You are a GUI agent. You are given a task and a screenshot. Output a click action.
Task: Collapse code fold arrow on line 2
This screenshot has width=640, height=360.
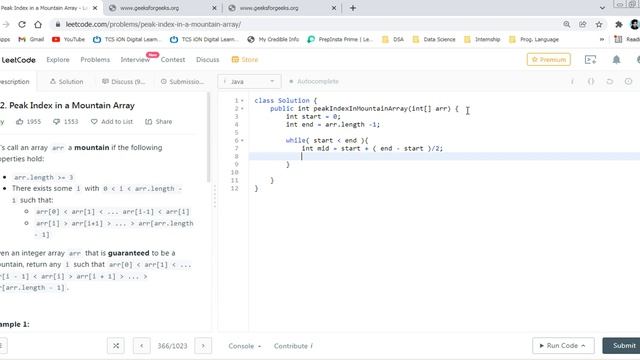click(x=242, y=109)
